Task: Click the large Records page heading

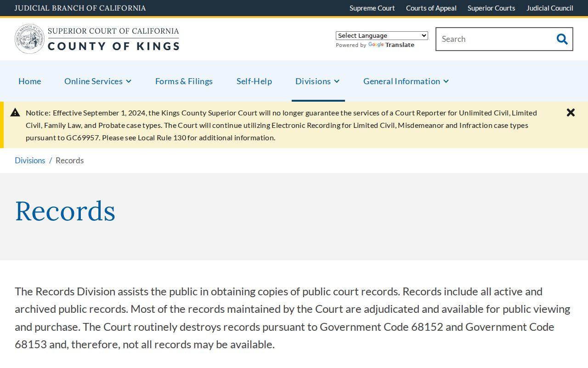Action: tap(65, 211)
